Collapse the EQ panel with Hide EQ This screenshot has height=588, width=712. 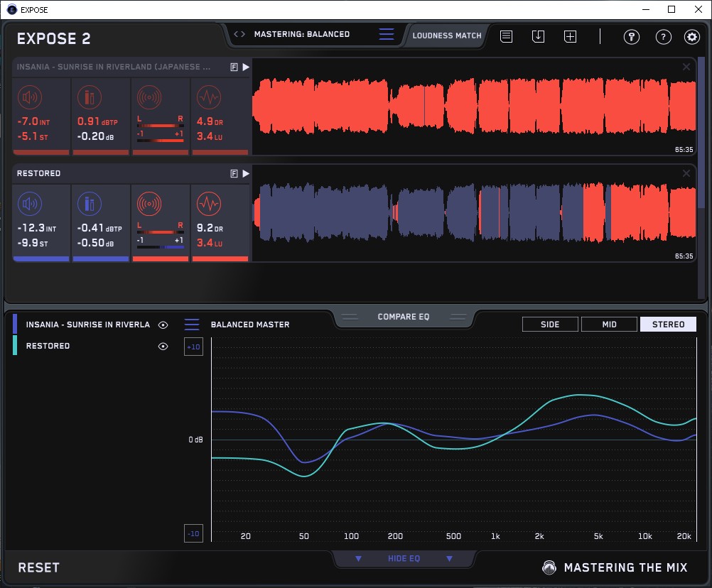404,559
